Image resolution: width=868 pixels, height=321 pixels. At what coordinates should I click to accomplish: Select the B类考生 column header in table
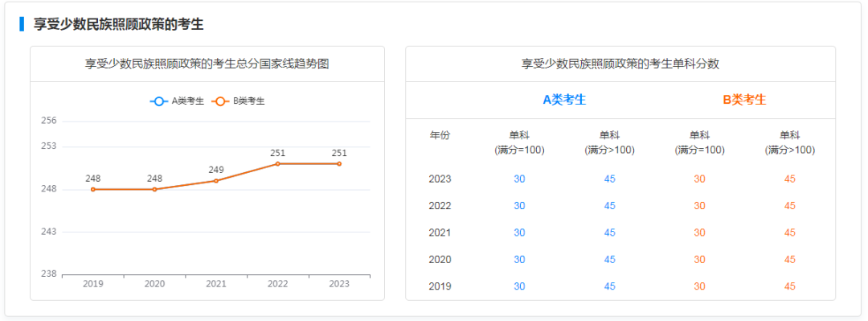click(744, 100)
